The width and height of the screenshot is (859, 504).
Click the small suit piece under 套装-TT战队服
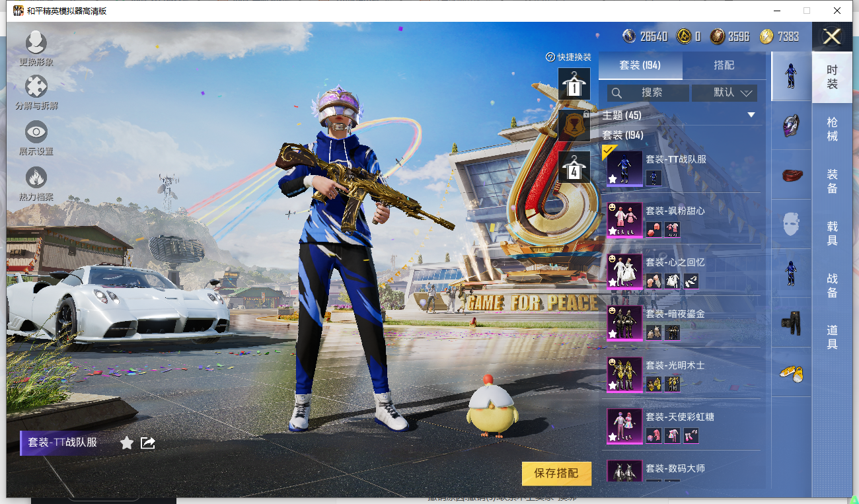tap(654, 178)
